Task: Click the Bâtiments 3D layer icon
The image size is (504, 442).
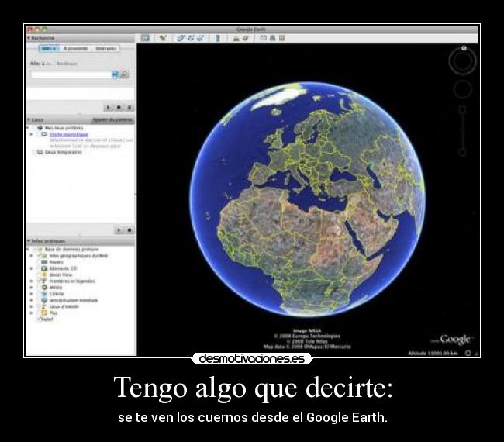Action: click(44, 268)
